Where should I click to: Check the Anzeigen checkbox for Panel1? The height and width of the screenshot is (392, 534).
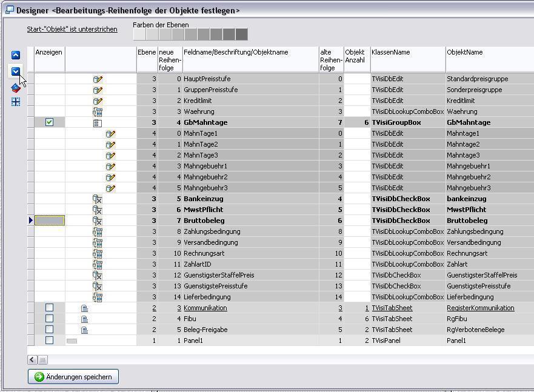tap(50, 341)
